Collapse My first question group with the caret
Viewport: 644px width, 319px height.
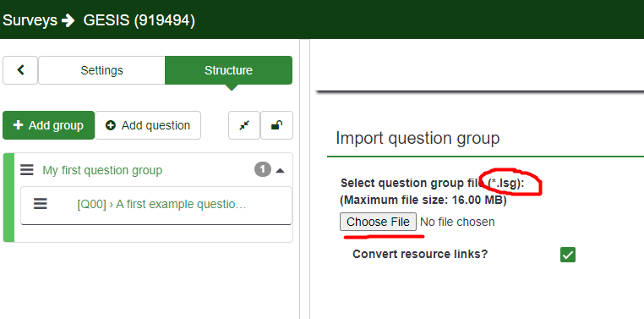280,170
